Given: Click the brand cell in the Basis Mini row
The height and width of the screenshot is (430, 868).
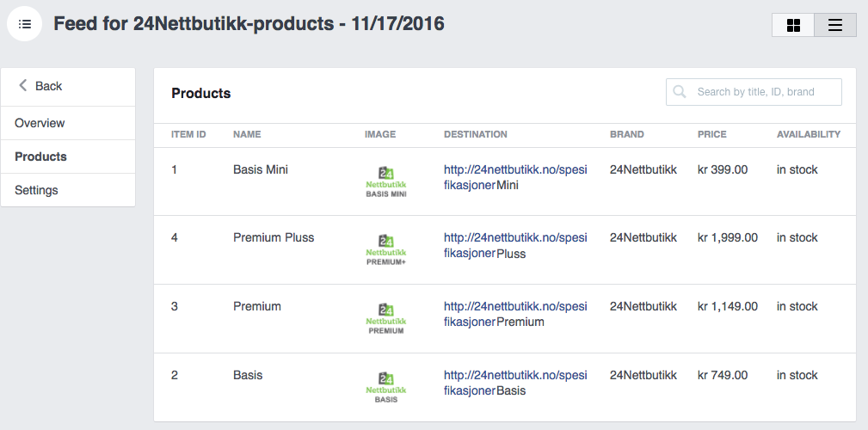Looking at the screenshot, I should click(x=643, y=169).
